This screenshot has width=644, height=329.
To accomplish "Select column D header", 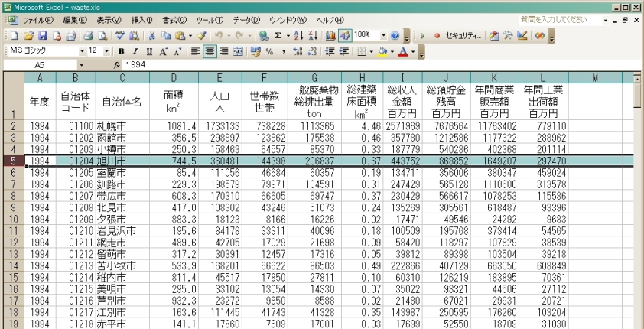I will (x=174, y=77).
